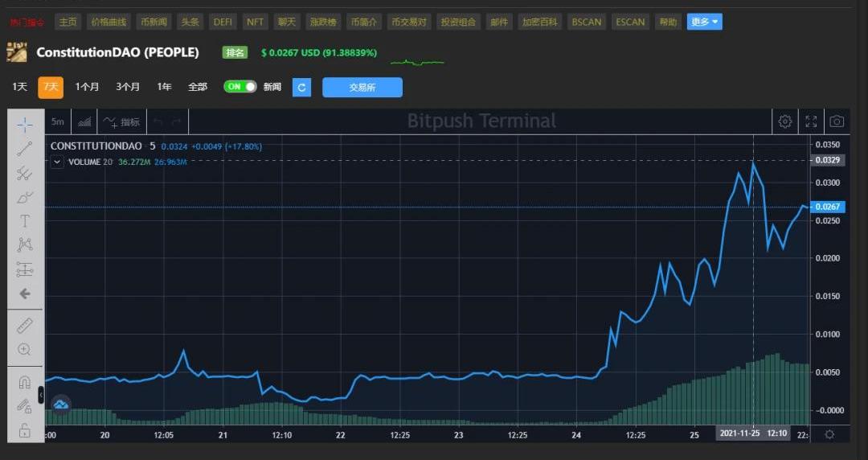Collapse the VOLUME indicator legend
This screenshot has width=868, height=460.
57,162
